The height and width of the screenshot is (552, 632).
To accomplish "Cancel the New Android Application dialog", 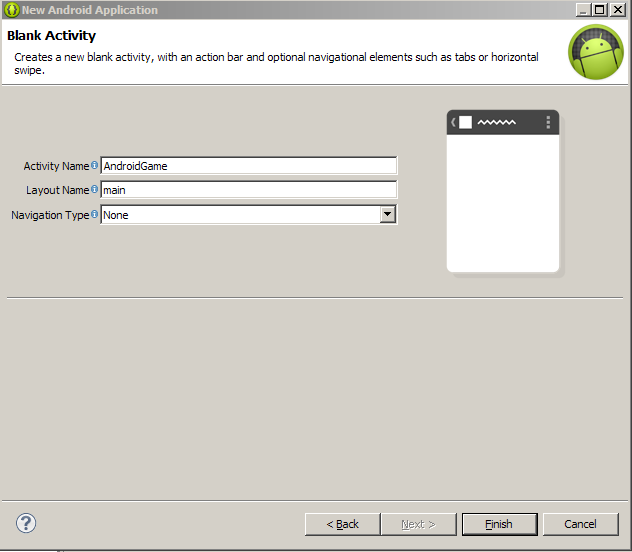I will (x=580, y=524).
